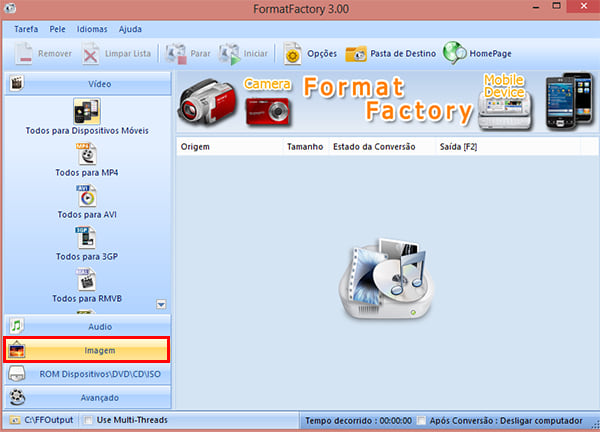Click the FormatFactory app icon in title bar
Screen dimensions: 600x432
(10, 8)
